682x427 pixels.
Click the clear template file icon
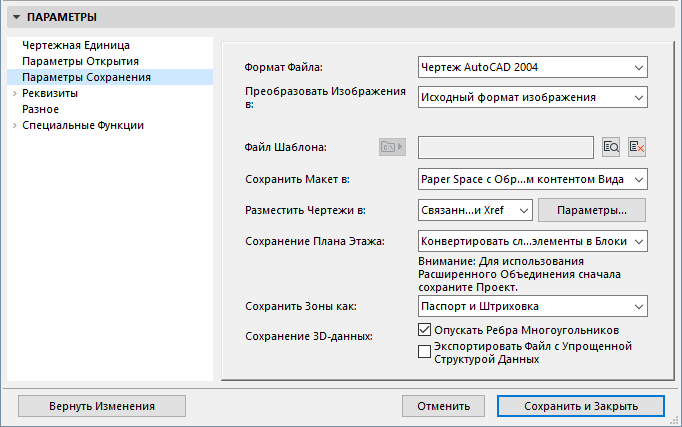tap(637, 147)
